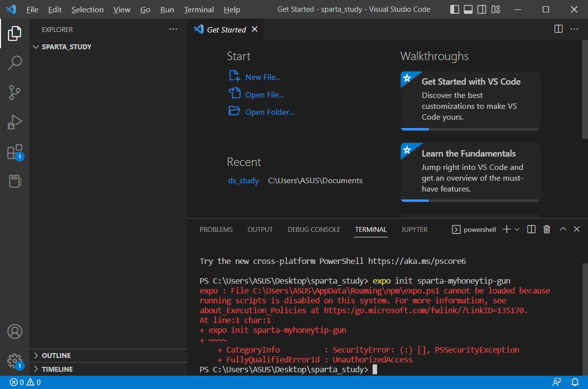588x389 pixels.
Task: Click the terminal vertical scrollbar
Action: tap(585, 319)
